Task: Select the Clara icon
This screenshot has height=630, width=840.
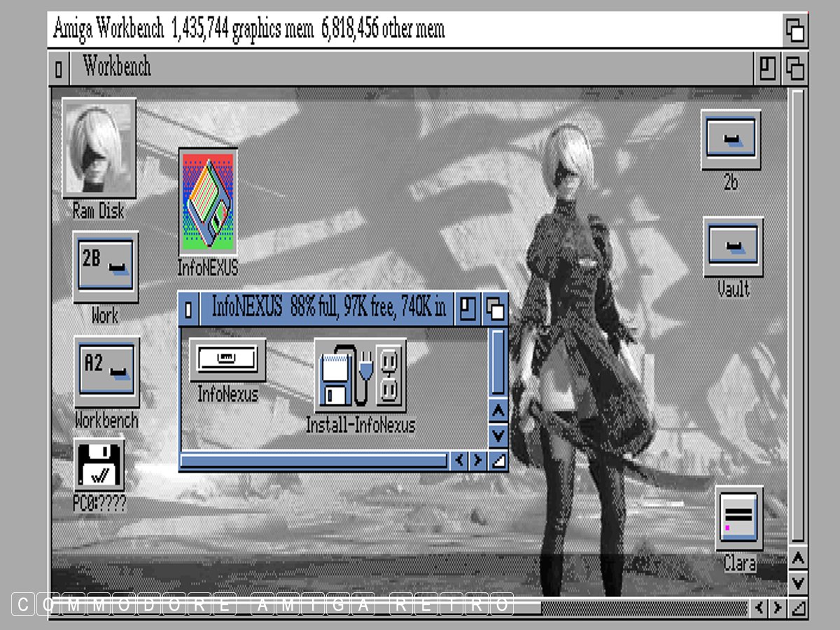Action: (739, 519)
